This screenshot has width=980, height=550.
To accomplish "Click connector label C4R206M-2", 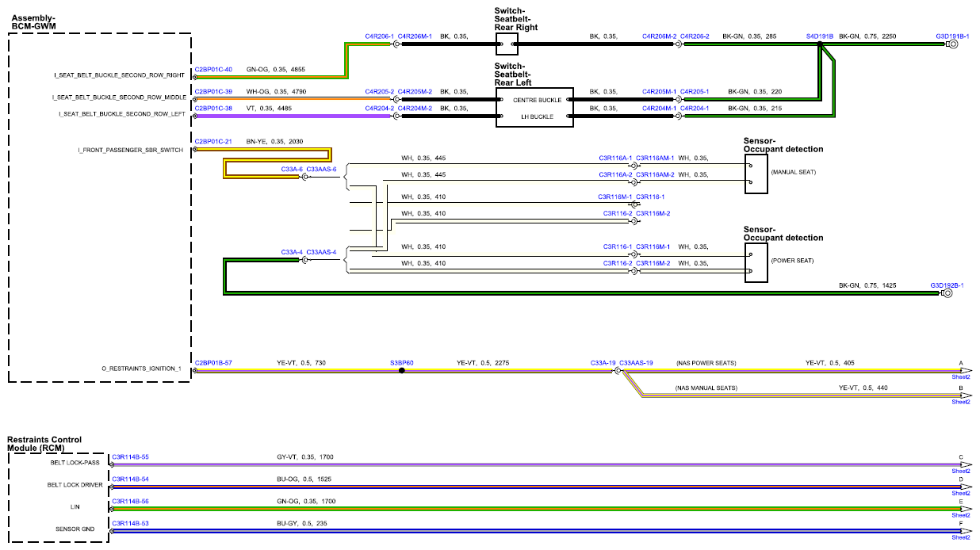I will point(660,36).
